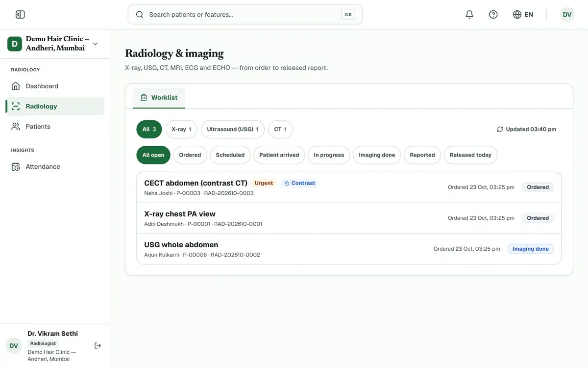The width and height of the screenshot is (588, 368).
Task: Open the help question mark icon
Action: [493, 15]
